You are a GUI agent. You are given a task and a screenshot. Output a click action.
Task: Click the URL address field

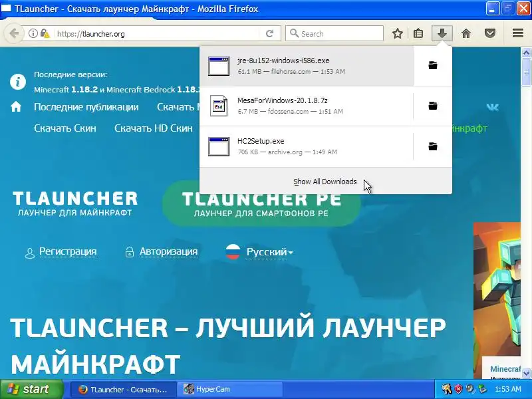156,34
